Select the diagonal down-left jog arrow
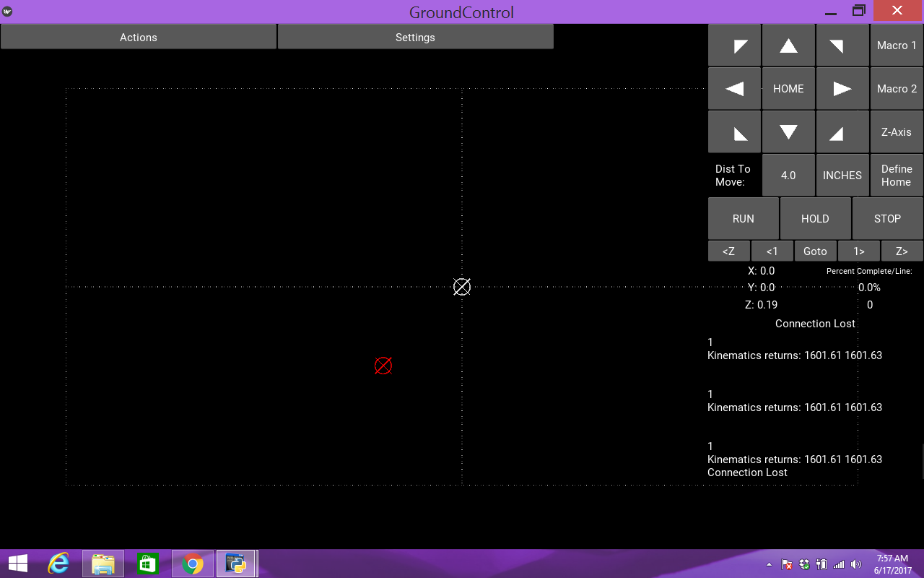924x578 pixels. click(x=734, y=131)
